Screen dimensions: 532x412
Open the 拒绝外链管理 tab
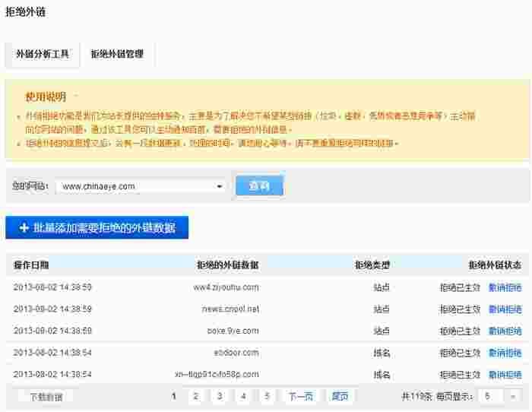117,54
